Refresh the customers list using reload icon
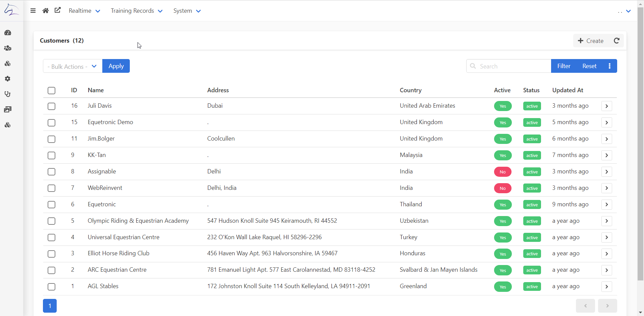Screen dimensions: 644x316 (x=617, y=41)
